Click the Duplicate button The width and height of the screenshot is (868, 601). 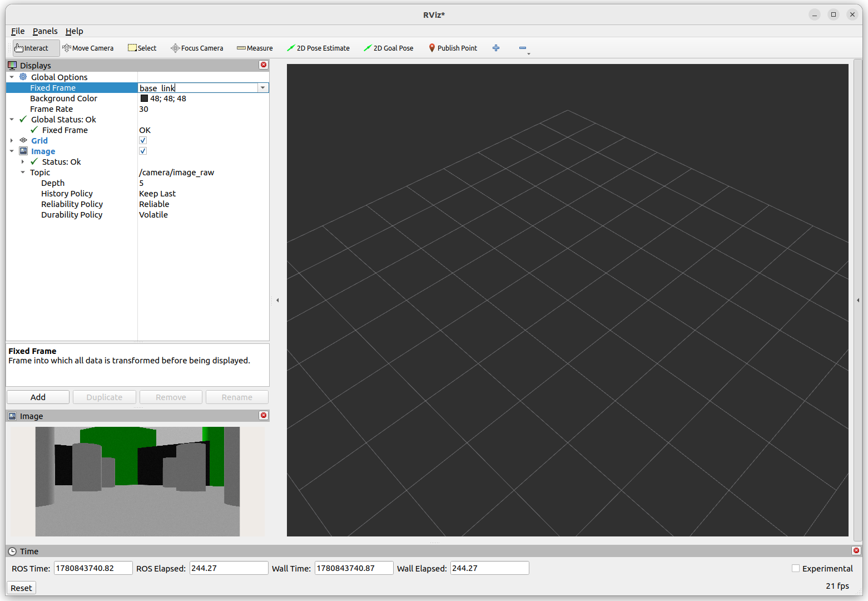(x=105, y=397)
